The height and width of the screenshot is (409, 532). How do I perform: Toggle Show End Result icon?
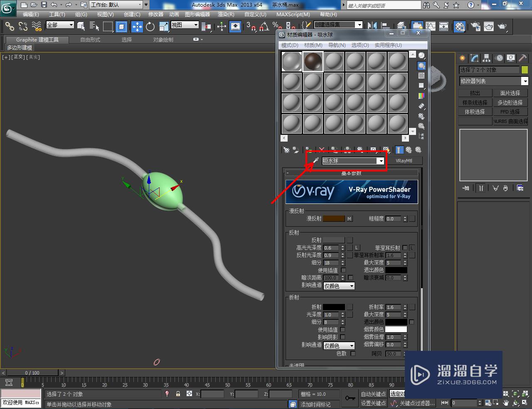(x=399, y=149)
